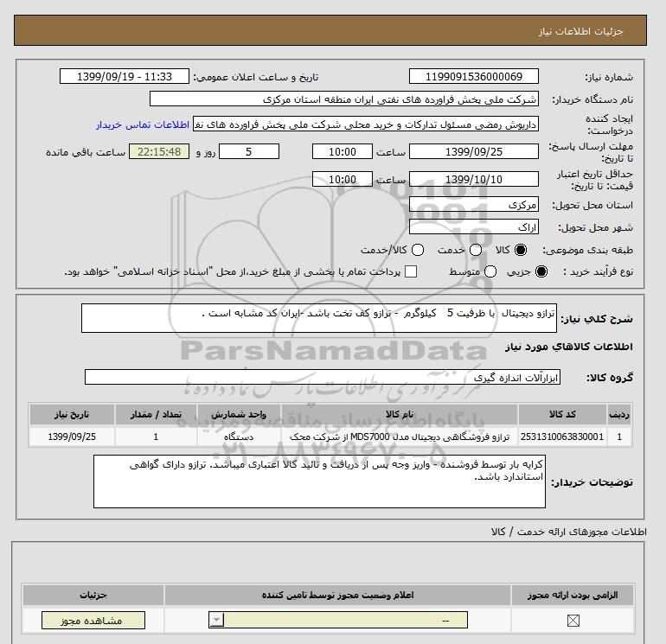This screenshot has height=644, width=666.
Task: Click the شرح کلی نیاز description box
Action: pos(319,318)
